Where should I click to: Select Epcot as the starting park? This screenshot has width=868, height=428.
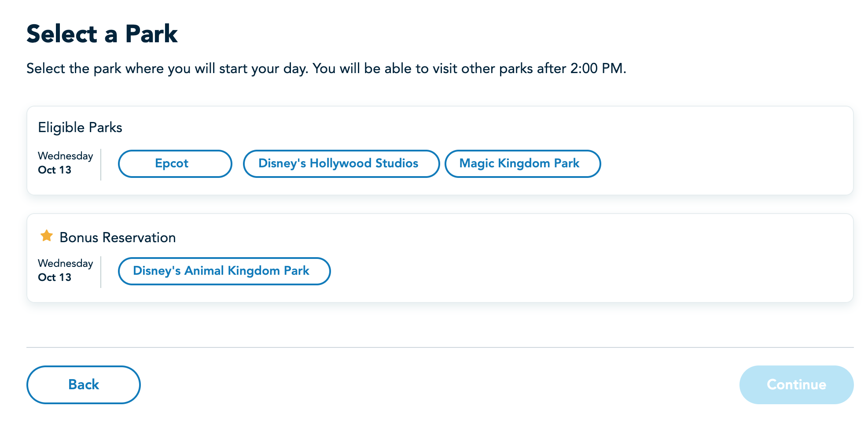175,164
